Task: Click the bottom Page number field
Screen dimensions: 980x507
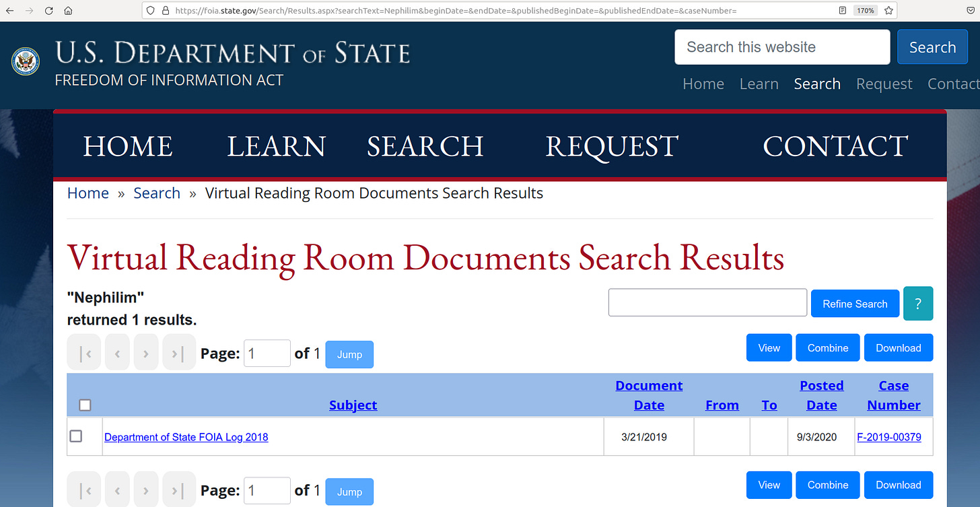Action: tap(267, 491)
